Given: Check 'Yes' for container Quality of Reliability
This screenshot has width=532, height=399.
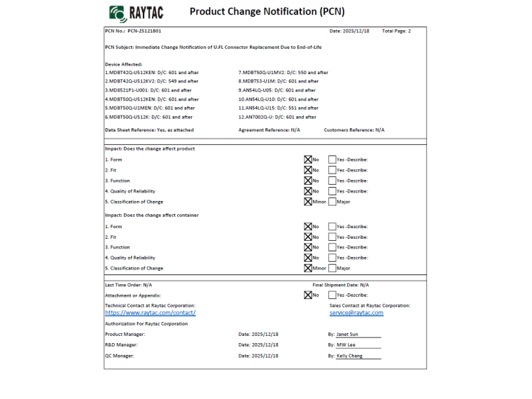Looking at the screenshot, I should coord(332,258).
